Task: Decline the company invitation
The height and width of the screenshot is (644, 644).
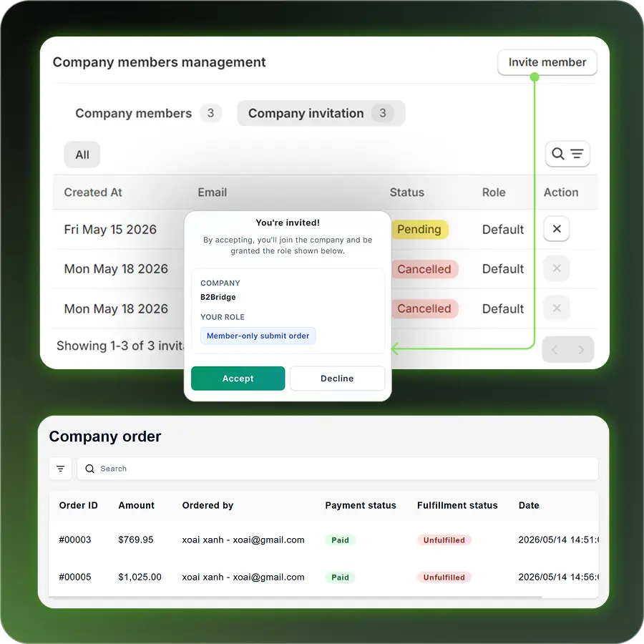Action: pos(337,379)
